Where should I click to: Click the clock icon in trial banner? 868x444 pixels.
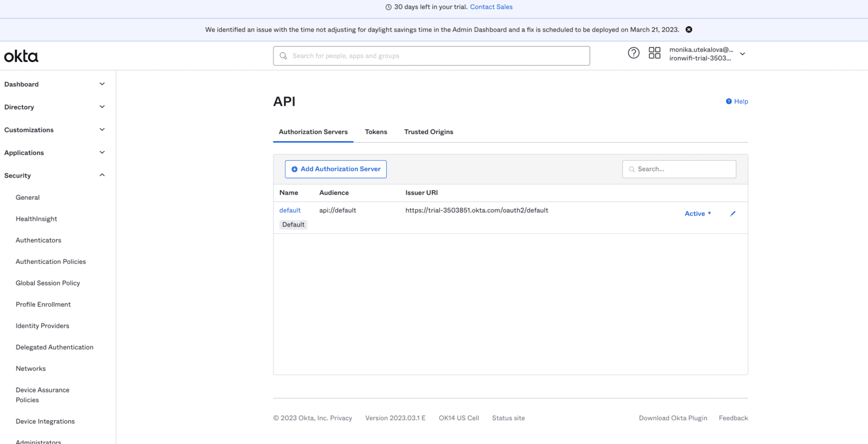pos(388,7)
